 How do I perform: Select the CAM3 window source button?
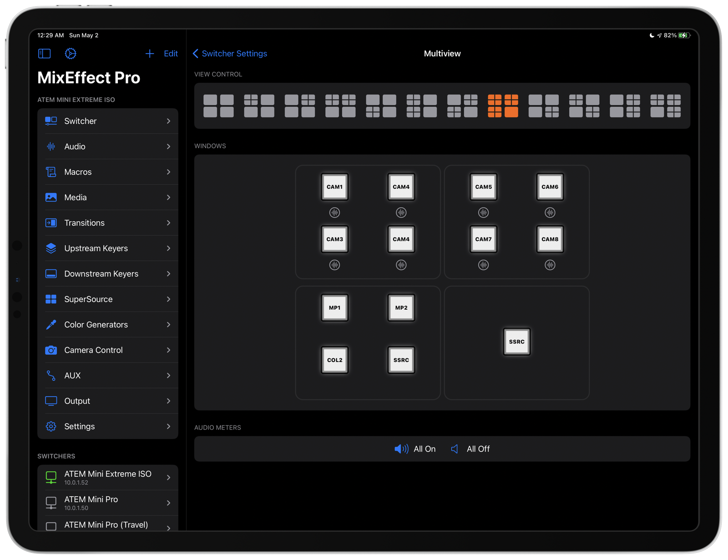coord(335,239)
